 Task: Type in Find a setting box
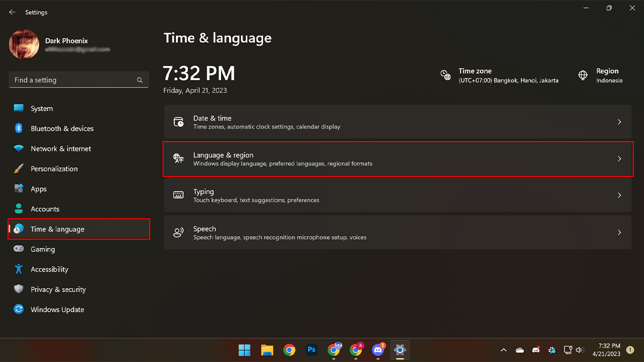[x=72, y=80]
